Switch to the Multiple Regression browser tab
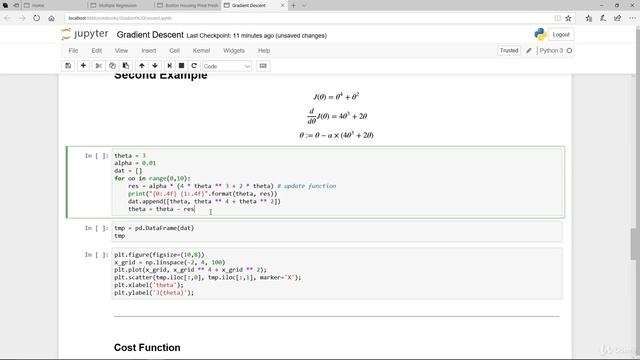This screenshot has height=360, width=640. [x=120, y=6]
